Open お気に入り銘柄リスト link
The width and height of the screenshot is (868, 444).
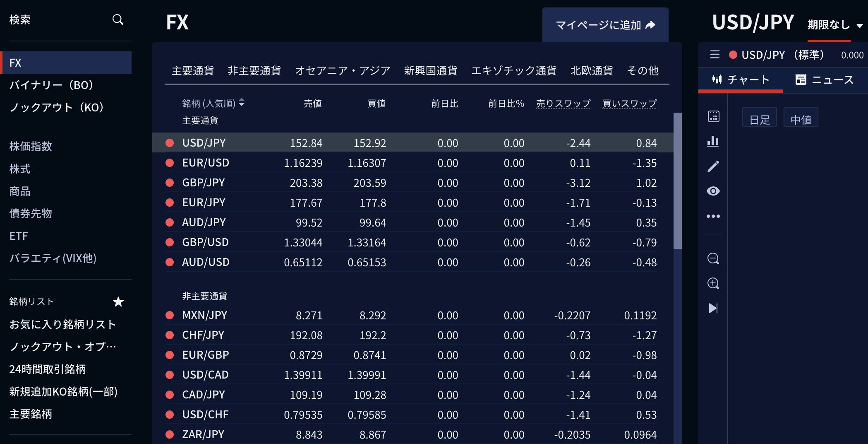click(x=62, y=324)
